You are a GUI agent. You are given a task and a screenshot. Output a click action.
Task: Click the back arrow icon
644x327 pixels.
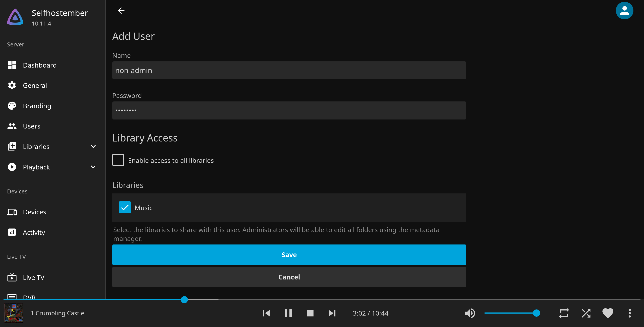(121, 11)
